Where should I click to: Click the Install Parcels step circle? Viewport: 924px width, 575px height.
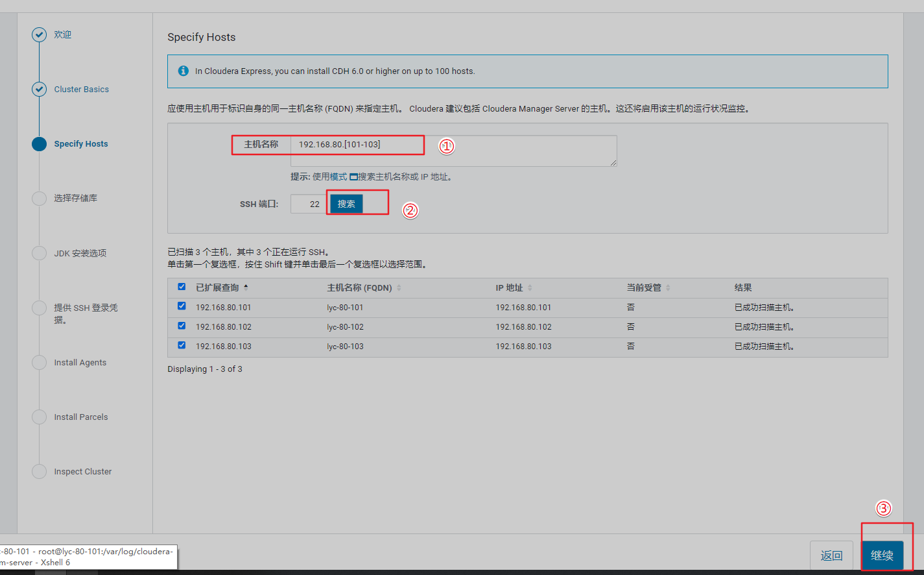click(40, 417)
